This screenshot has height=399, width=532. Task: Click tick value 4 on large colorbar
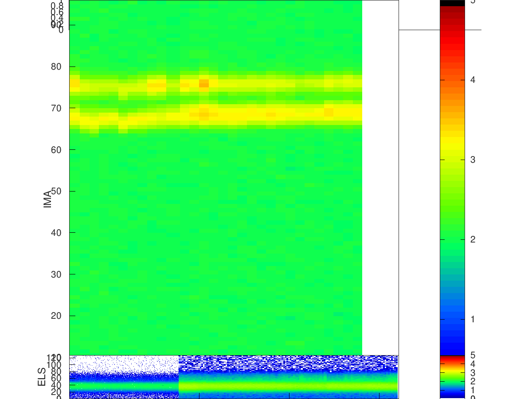tap(473, 80)
